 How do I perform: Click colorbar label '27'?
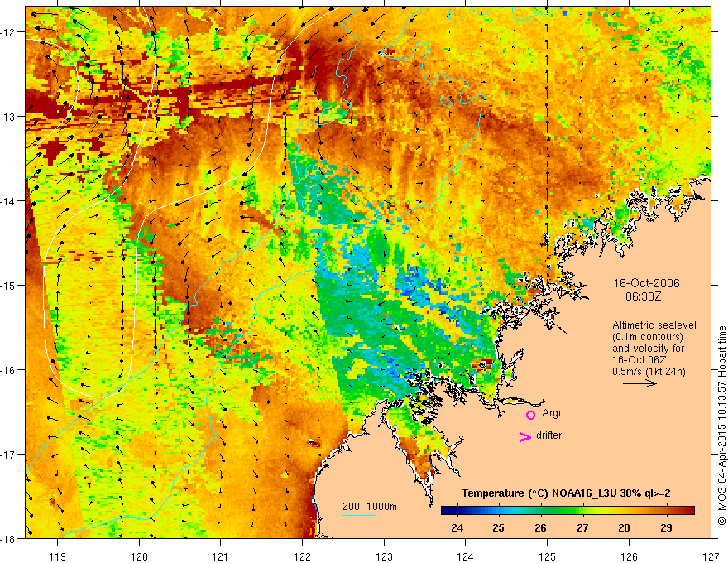[x=582, y=527]
